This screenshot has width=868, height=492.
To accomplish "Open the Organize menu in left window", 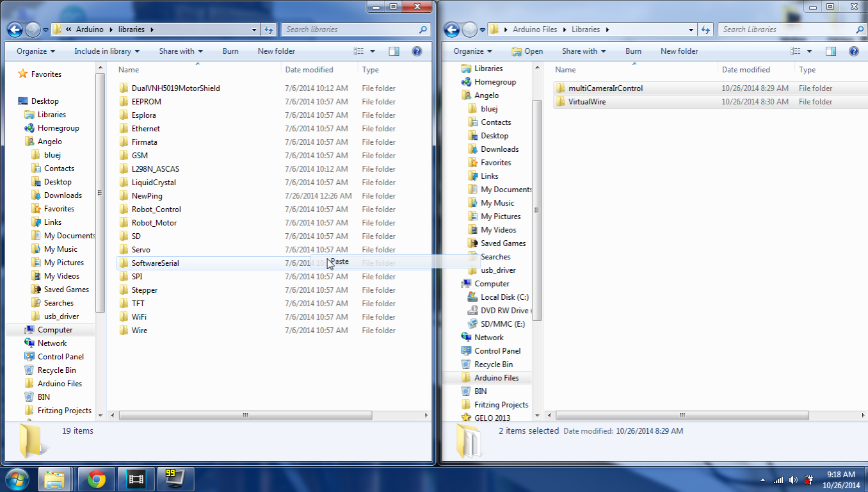I will pos(36,51).
